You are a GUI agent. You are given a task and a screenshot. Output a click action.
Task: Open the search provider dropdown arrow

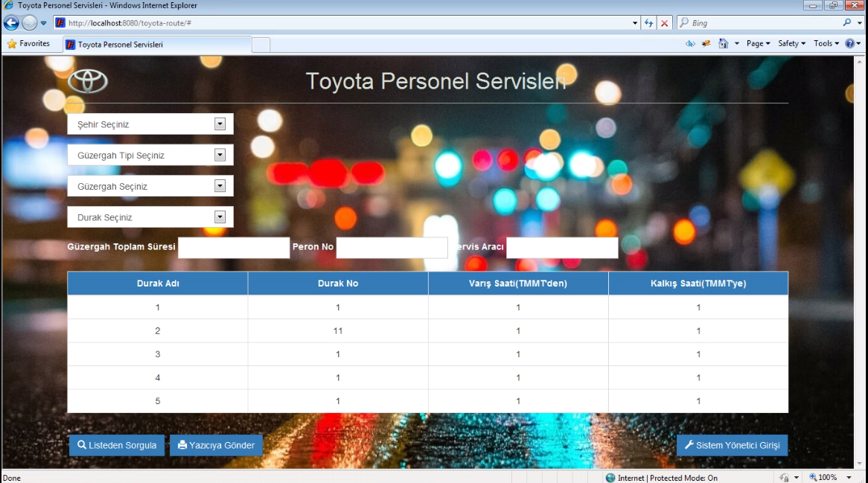859,22
